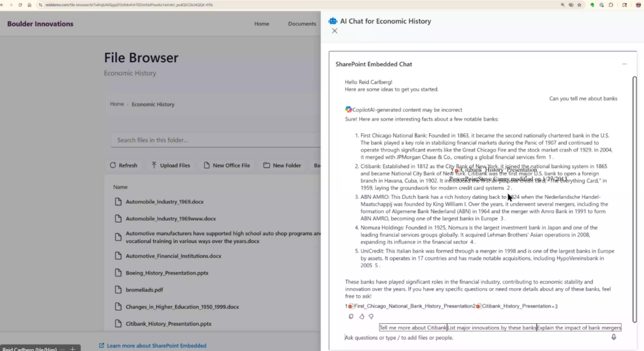Select 'Tell me more about Citibank' suggestion
The image size is (644, 351).
tap(413, 328)
